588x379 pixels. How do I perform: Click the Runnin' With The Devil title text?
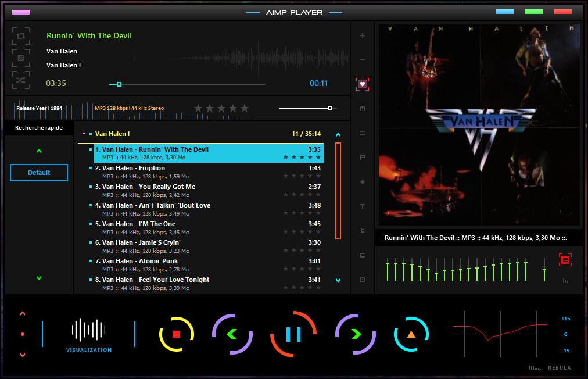coord(89,35)
